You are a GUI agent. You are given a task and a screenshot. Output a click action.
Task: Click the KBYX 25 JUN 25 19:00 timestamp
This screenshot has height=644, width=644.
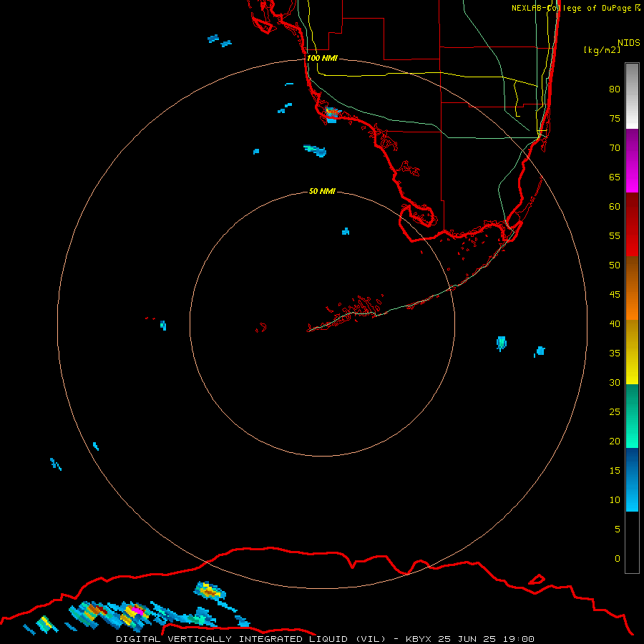[x=470, y=639]
